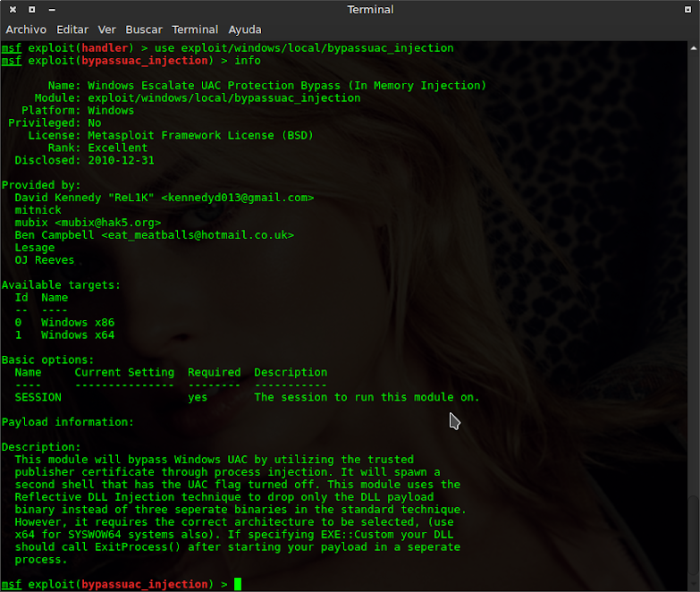Click the terminal vertical scrollbar thumb

(694, 534)
